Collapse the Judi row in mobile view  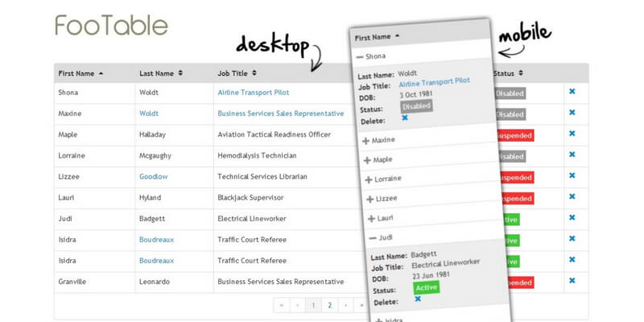[371, 238]
